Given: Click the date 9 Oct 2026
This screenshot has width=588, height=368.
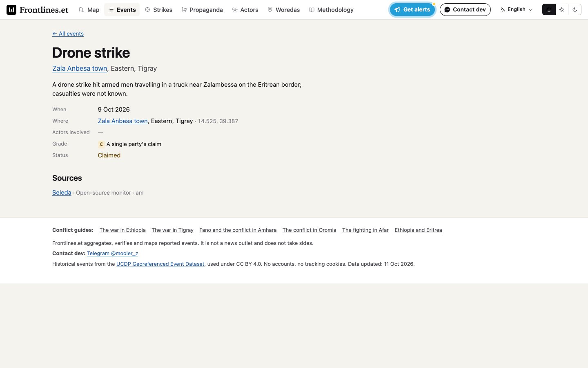Looking at the screenshot, I should click(114, 110).
